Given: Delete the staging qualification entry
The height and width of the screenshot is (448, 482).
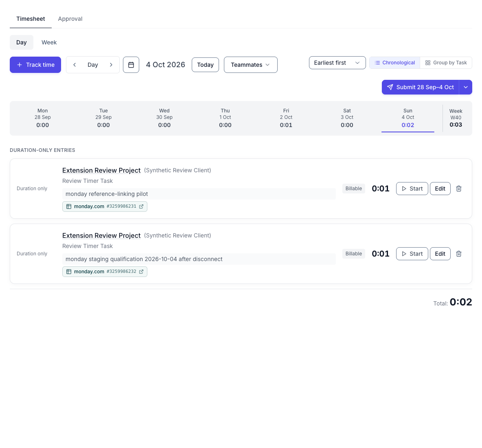Looking at the screenshot, I should [459, 254].
